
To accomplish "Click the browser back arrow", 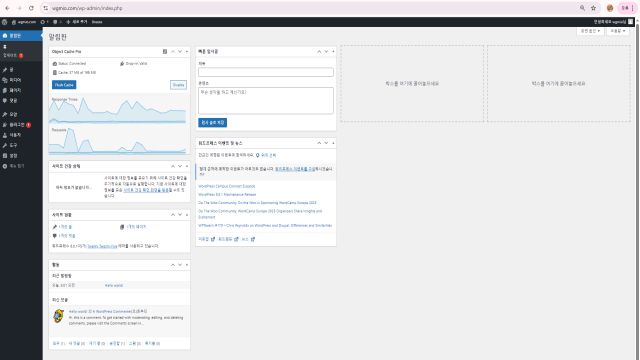I will point(7,8).
